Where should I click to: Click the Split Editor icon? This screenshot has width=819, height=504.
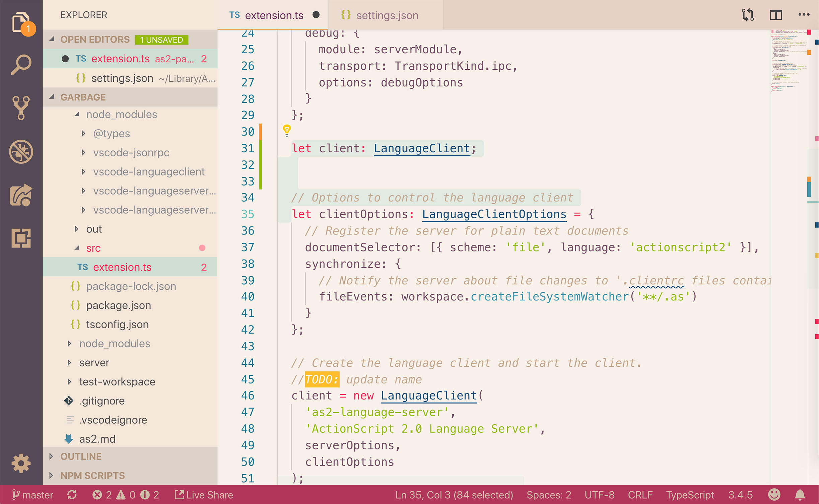(776, 15)
